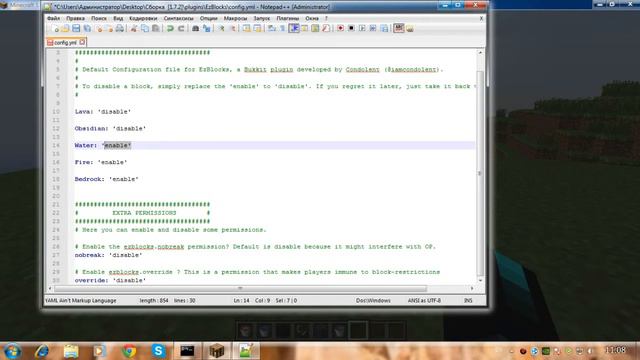640x360 pixels.
Task: Open the ? help menu
Action: [326, 18]
